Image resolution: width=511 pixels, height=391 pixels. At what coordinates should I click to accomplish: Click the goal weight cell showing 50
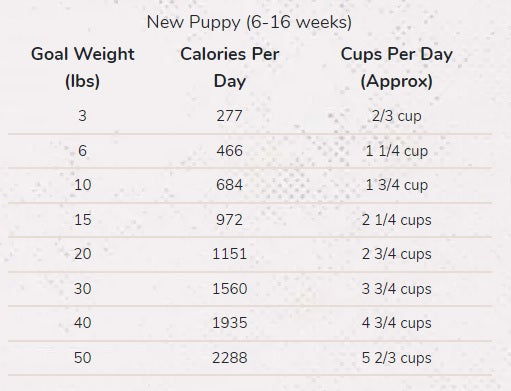(82, 358)
